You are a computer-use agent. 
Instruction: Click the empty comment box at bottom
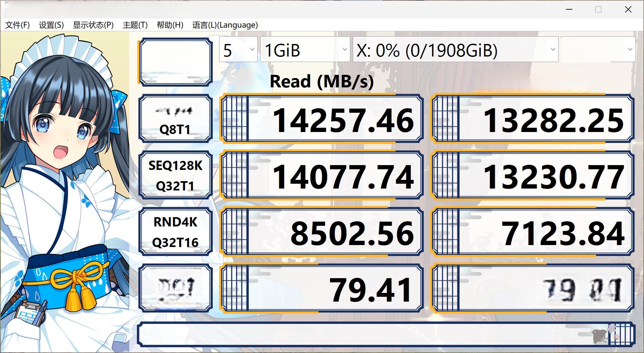[386, 334]
